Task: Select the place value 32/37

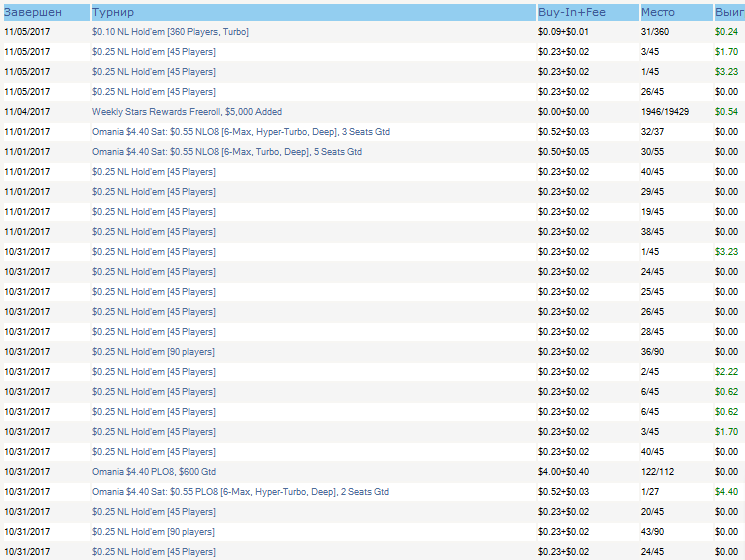Action: 652,132
